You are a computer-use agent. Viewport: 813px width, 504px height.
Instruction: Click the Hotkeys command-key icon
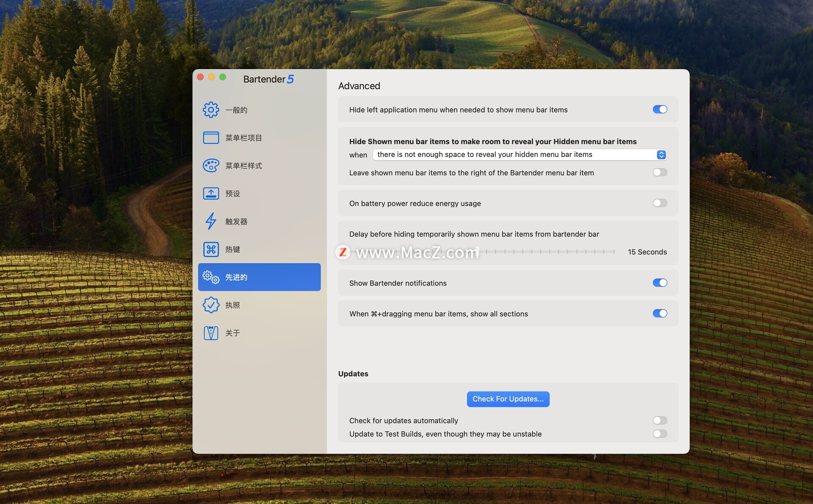click(x=211, y=249)
